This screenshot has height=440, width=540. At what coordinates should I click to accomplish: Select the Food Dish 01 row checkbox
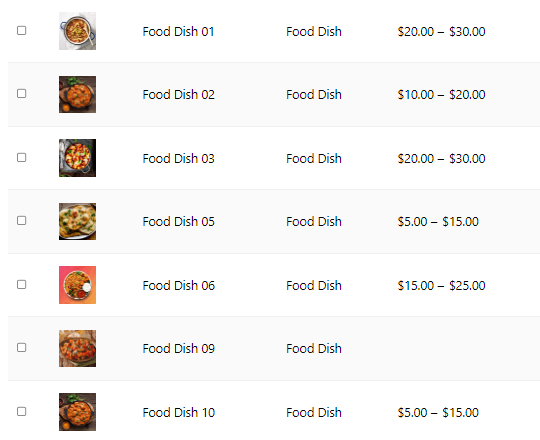tap(21, 30)
